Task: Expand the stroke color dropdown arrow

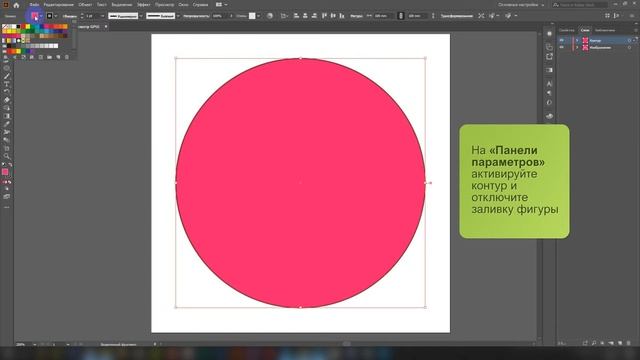Action: tap(56, 16)
